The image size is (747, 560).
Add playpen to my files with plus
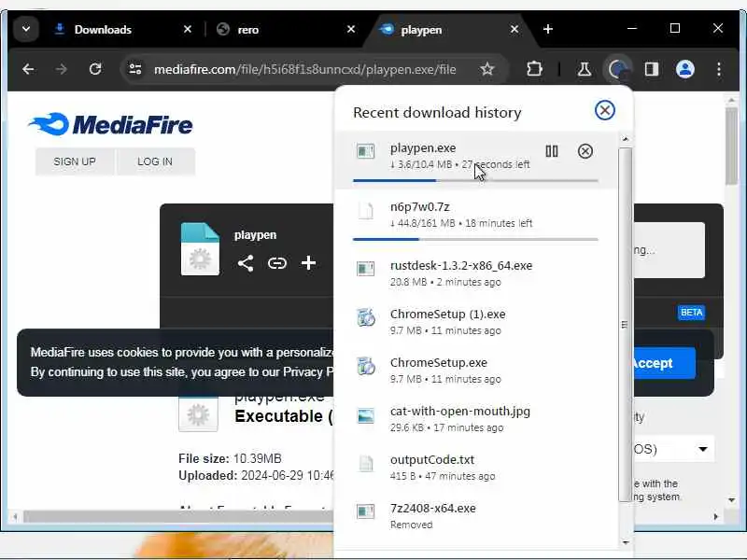point(309,263)
